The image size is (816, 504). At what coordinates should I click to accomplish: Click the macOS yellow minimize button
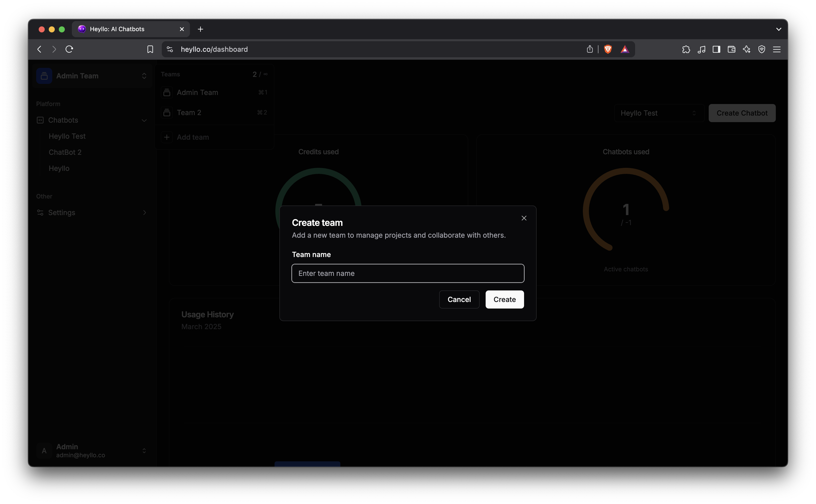click(52, 29)
